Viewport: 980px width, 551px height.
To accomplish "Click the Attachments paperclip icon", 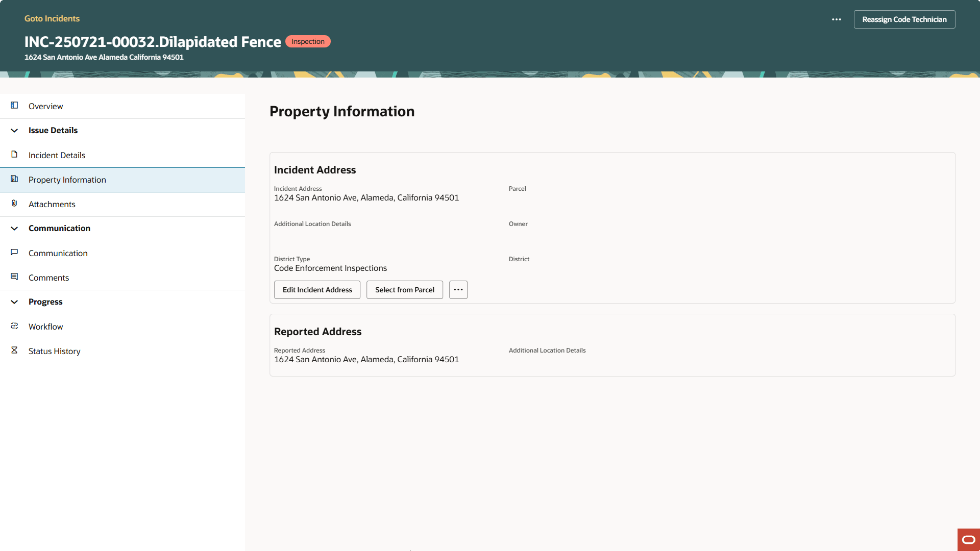I will click(14, 204).
